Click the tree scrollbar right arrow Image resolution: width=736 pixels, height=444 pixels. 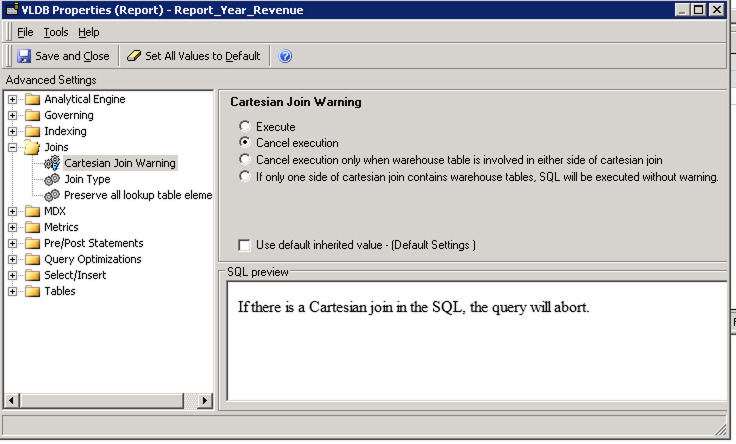pyautogui.click(x=205, y=401)
